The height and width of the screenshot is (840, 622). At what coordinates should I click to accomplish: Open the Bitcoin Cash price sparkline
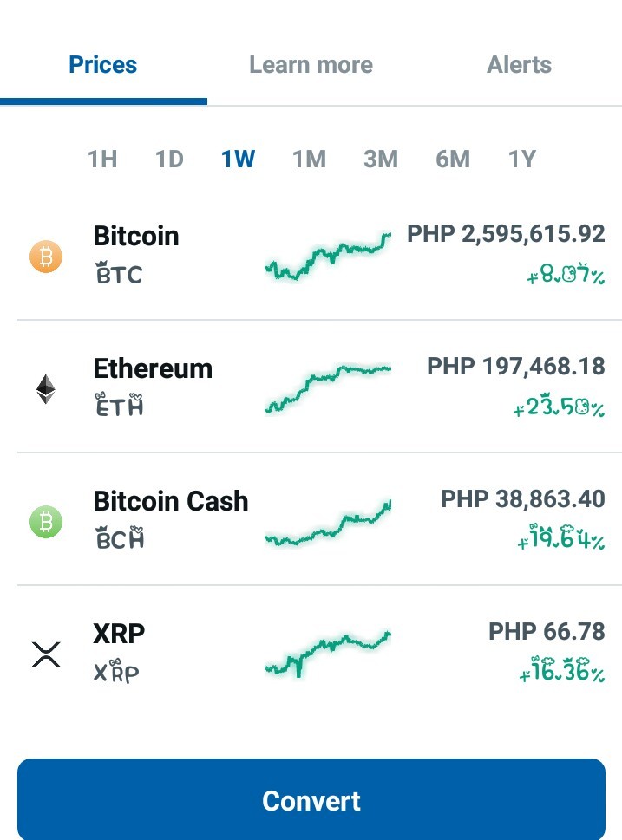[x=328, y=523]
